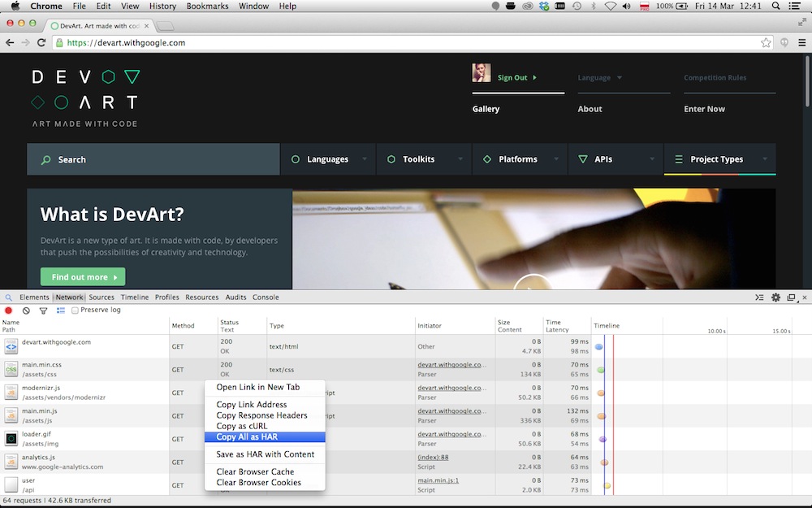Viewport: 812px width, 508px height.
Task: Click the loader.gif timeline marker dot
Action: 603,439
